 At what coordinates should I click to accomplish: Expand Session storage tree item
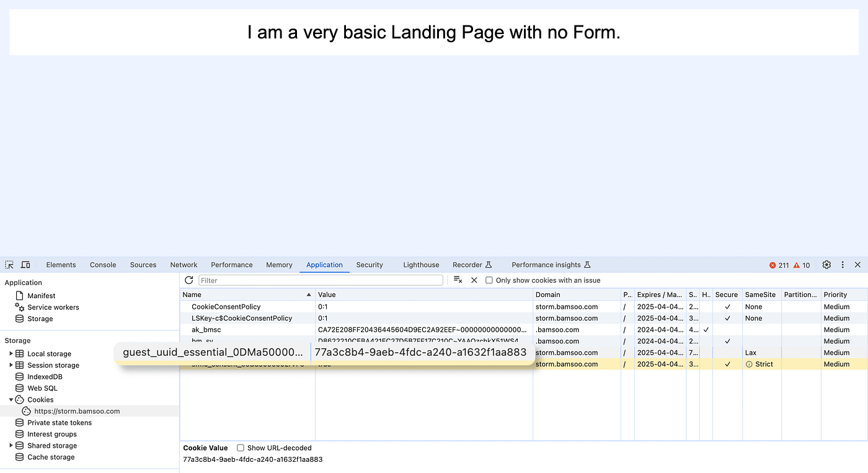(11, 365)
